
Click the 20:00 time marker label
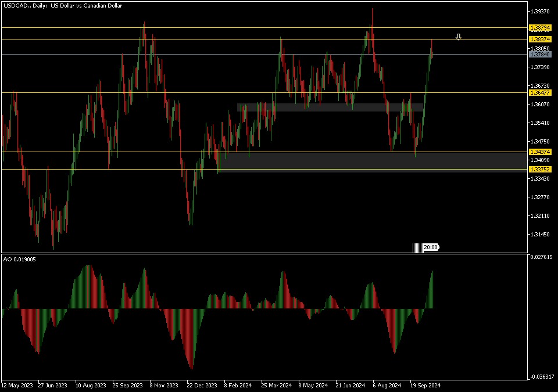coord(431,247)
